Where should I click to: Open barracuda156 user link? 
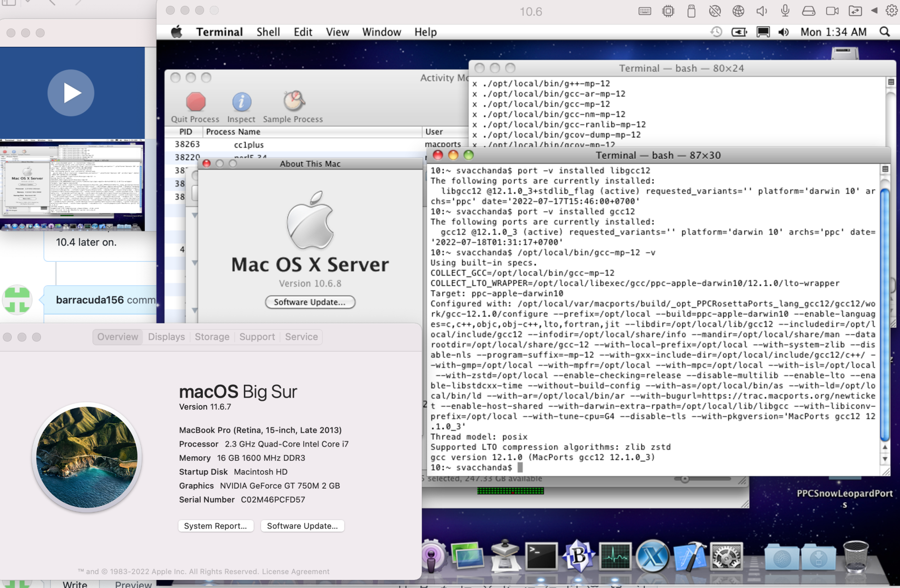tap(90, 300)
